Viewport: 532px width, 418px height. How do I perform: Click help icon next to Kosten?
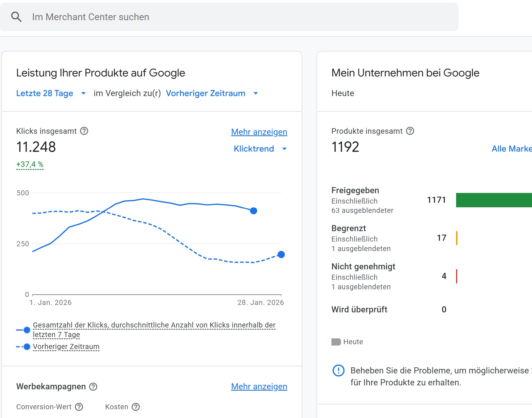(x=136, y=407)
